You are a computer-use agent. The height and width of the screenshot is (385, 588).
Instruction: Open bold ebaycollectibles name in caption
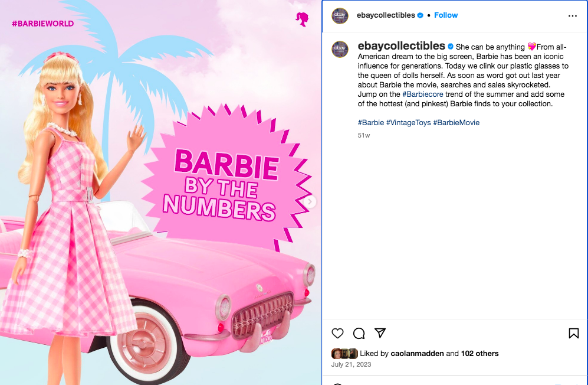tap(401, 46)
